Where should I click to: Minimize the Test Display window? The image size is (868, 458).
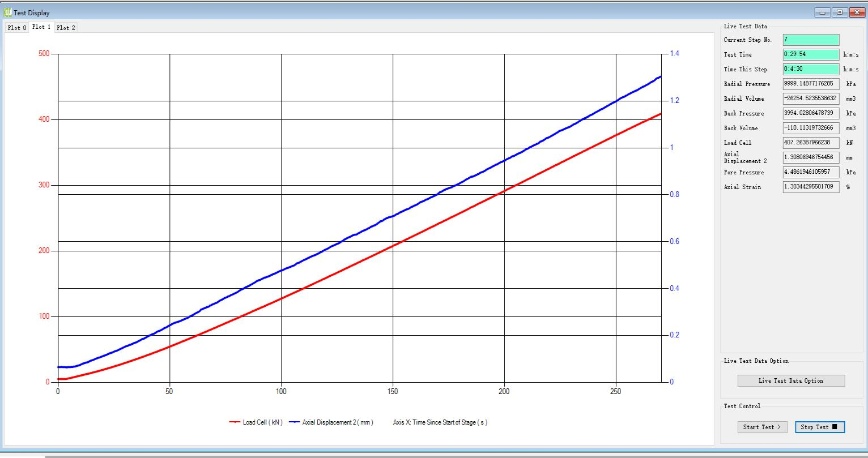[823, 12]
